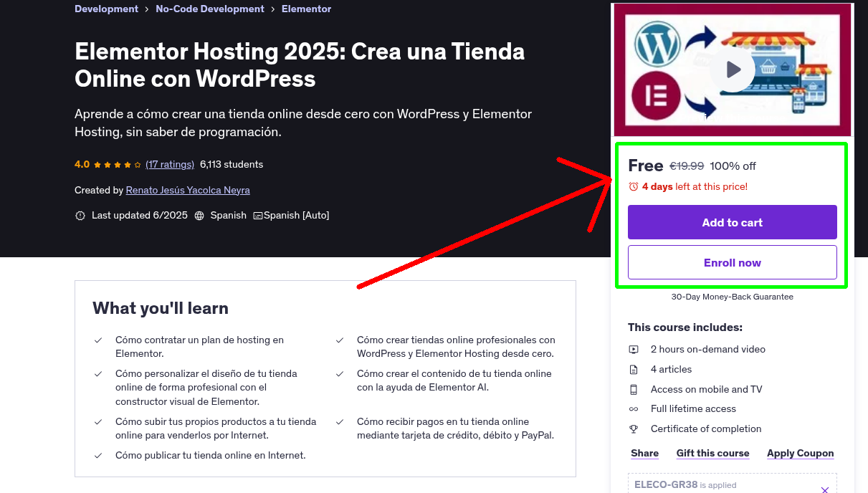Click 'Cómo personalizar el diseño' item
This screenshot has height=493, width=868.
[x=206, y=388]
